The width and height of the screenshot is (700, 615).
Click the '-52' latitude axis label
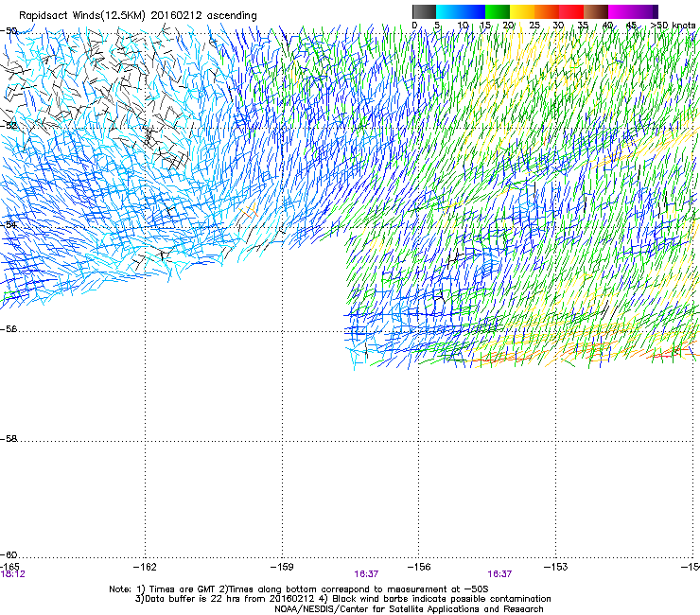tap(9, 126)
